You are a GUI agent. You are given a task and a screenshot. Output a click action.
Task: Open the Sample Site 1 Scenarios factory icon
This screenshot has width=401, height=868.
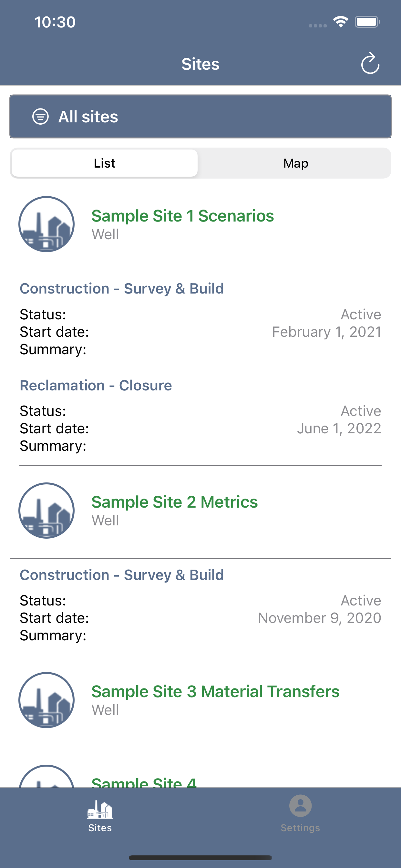pos(46,224)
